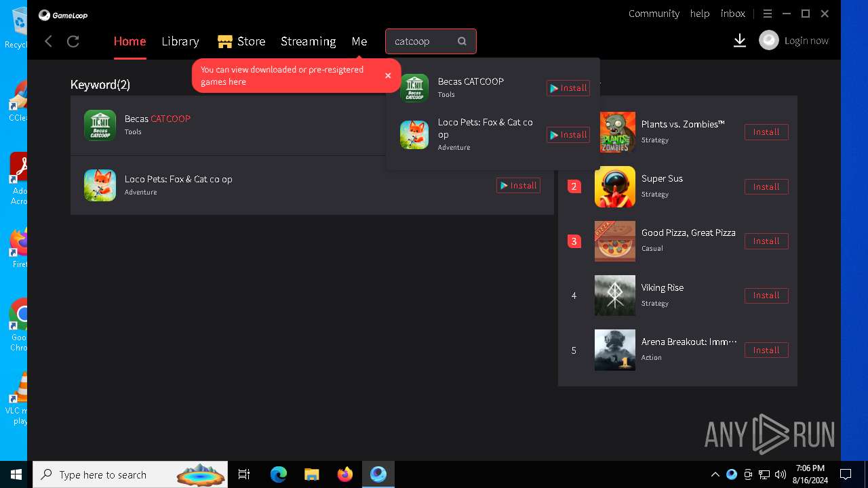This screenshot has height=488, width=868.
Task: Select Becas CATCOOP title in Keyword results
Action: tap(157, 119)
